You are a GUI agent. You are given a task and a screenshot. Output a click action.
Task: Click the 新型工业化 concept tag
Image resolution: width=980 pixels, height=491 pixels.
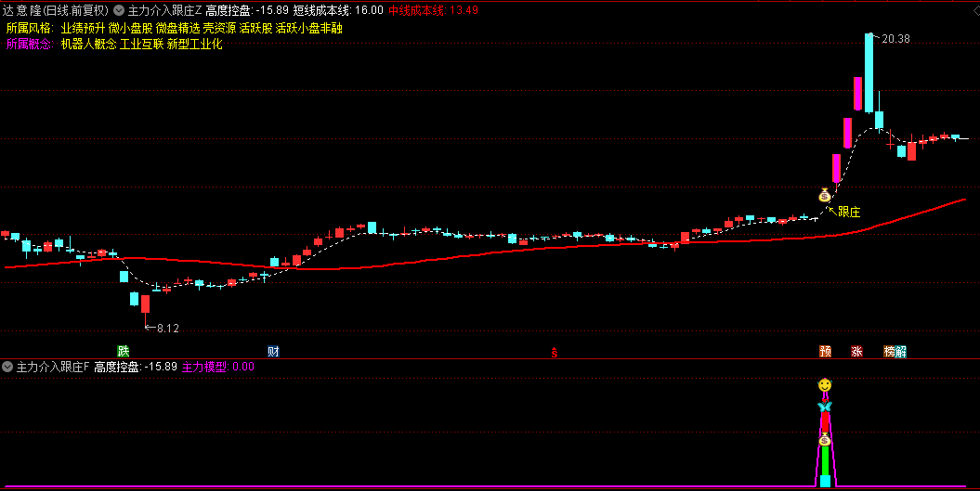click(x=194, y=44)
